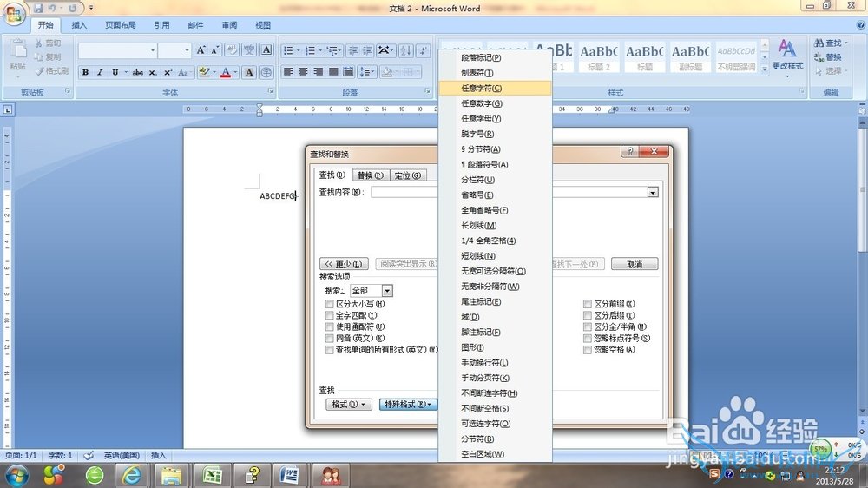868x488 pixels.
Task: Click the strikethrough abc icon
Action: (137, 73)
